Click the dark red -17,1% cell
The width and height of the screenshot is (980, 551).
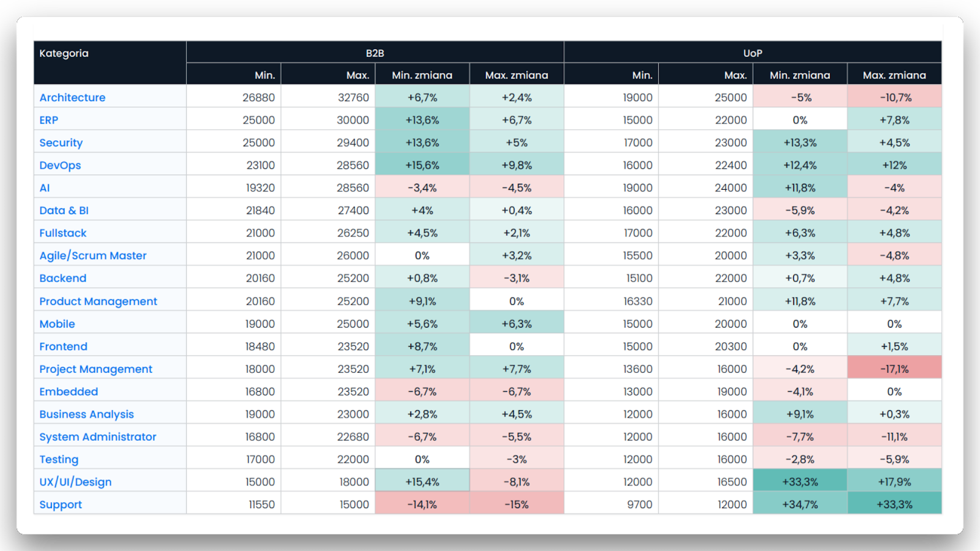(894, 369)
